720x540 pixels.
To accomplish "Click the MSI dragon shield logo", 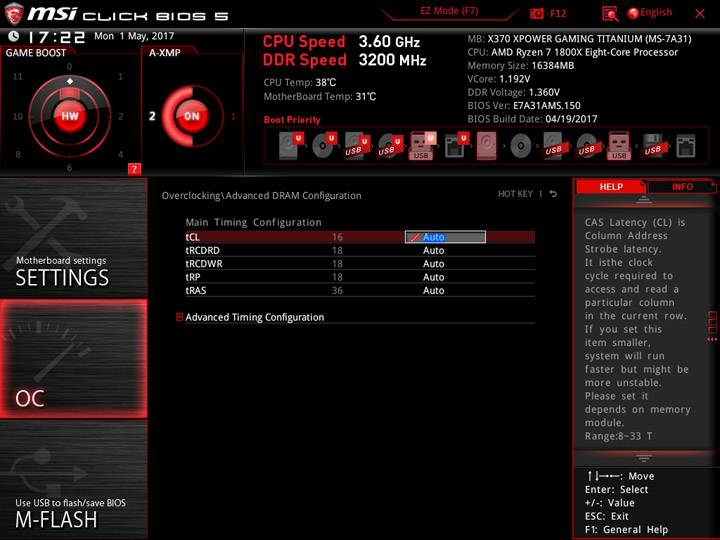I will [x=14, y=14].
